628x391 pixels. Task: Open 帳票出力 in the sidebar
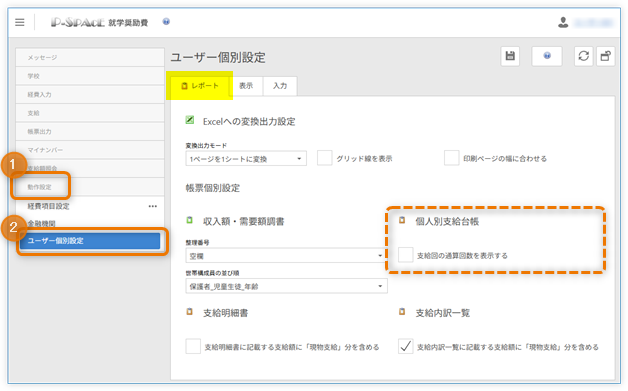pos(90,131)
